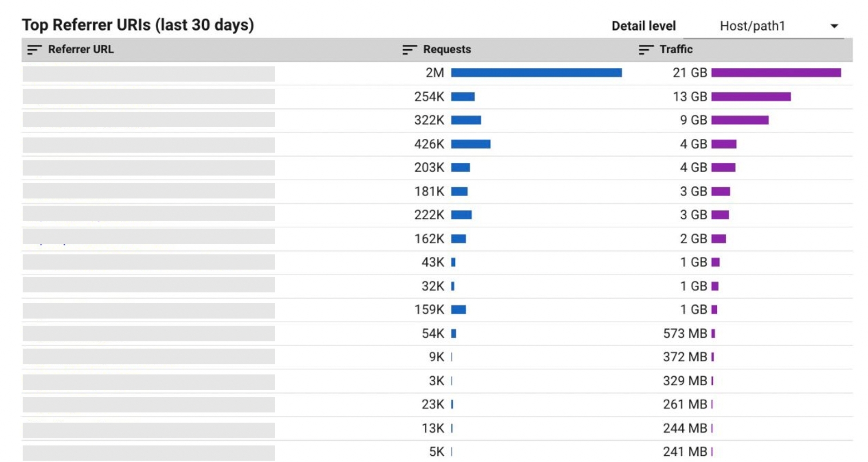
Task: Click the Referrer URL column header text
Action: coord(81,50)
